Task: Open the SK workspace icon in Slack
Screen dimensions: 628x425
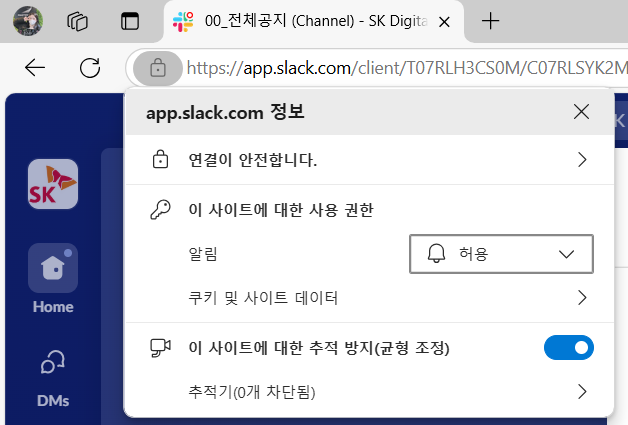Action: pos(53,184)
